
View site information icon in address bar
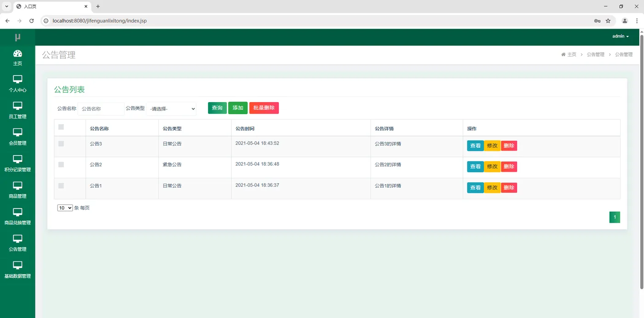coord(46,21)
